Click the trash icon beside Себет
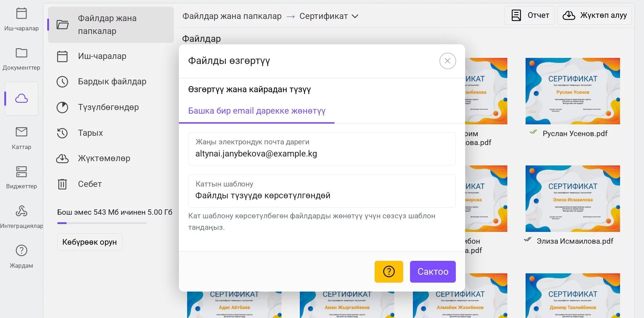 [62, 184]
